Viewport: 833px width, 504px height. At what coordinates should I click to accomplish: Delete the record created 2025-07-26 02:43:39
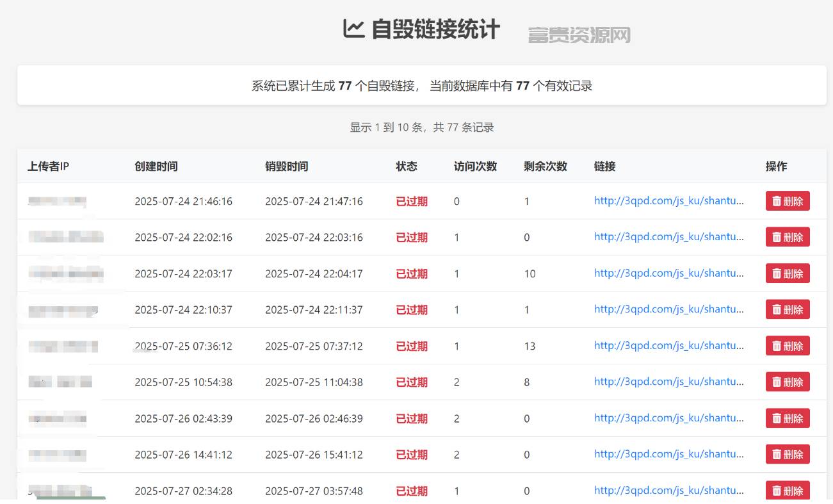[788, 418]
